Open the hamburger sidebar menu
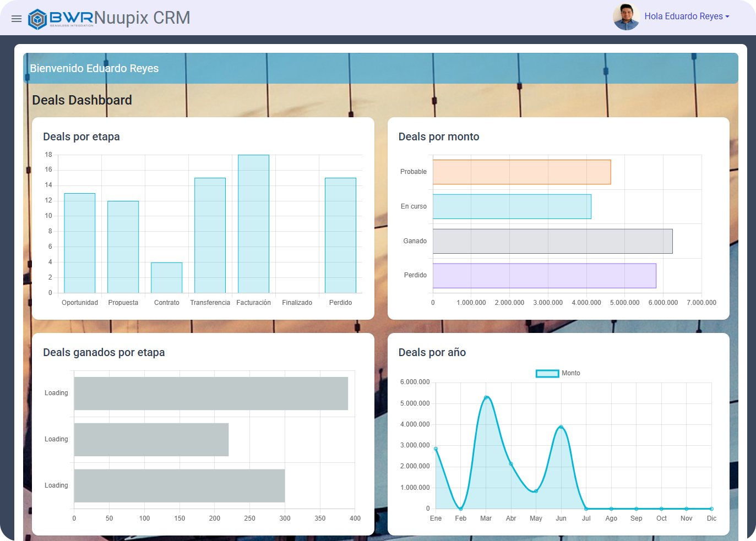 click(17, 19)
